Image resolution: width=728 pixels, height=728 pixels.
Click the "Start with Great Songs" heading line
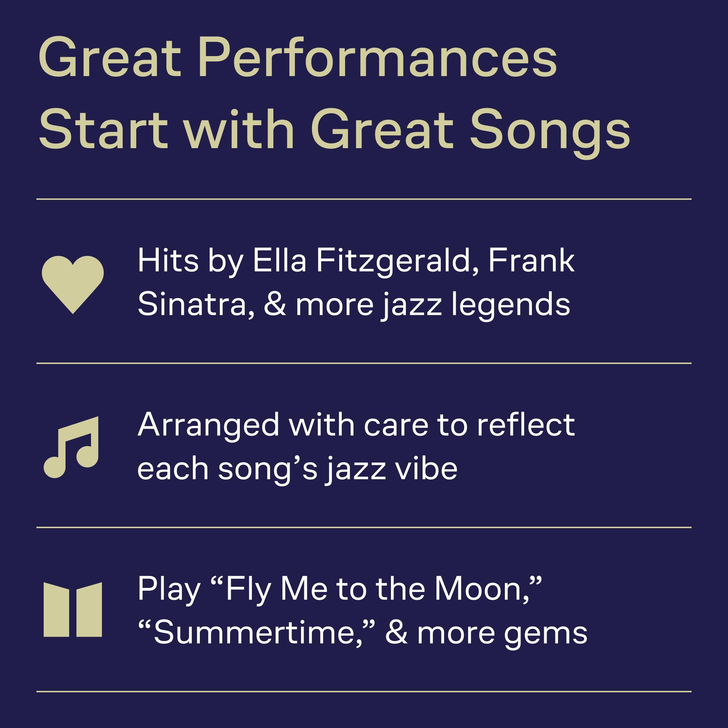(334, 129)
